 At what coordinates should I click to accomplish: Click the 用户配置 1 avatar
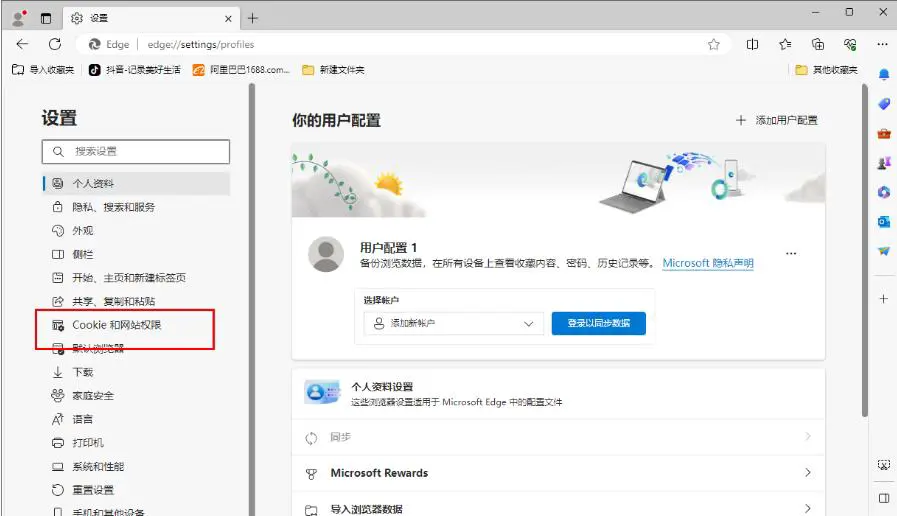coord(326,254)
